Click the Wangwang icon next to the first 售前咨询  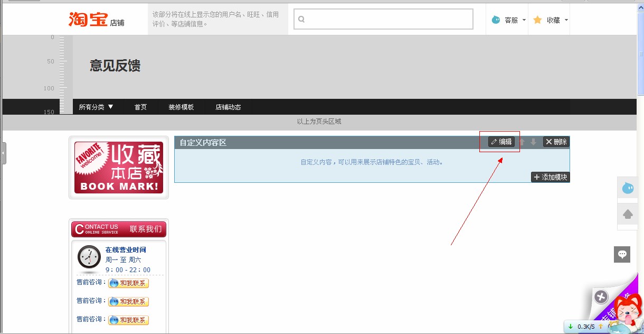coord(113,283)
